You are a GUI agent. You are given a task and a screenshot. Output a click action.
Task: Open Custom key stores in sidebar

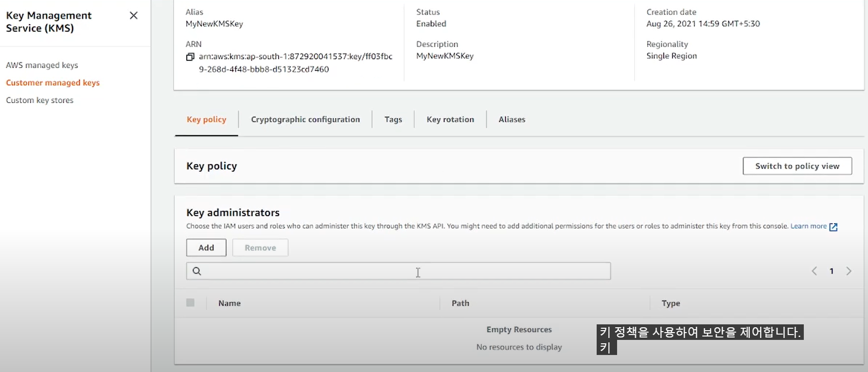39,100
